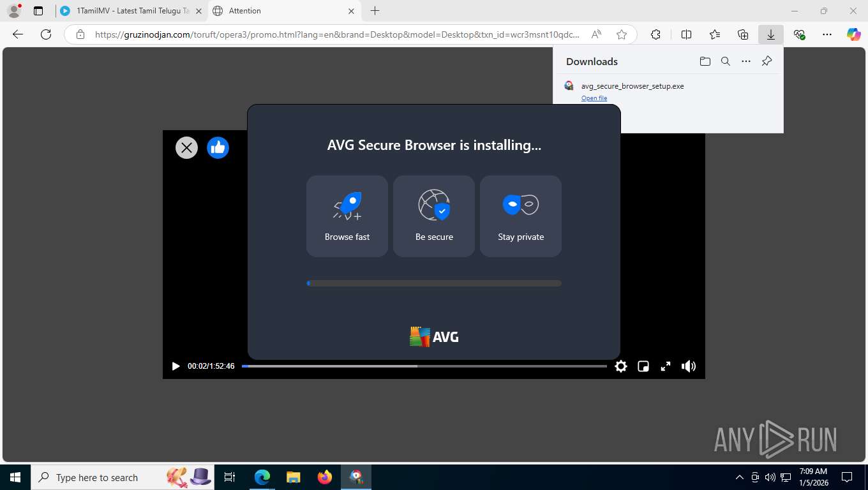This screenshot has height=490, width=868.
Task: Open AVG installer taskbar icon
Action: [x=356, y=477]
